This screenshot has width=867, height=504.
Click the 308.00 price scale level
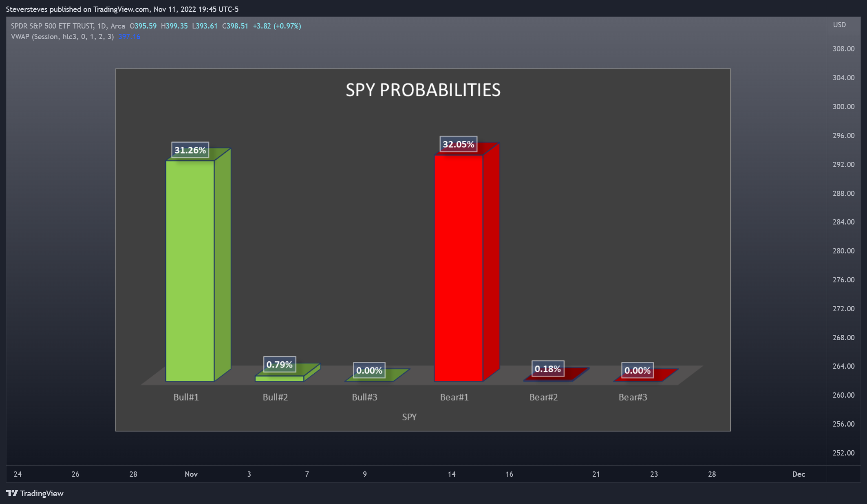(843, 49)
